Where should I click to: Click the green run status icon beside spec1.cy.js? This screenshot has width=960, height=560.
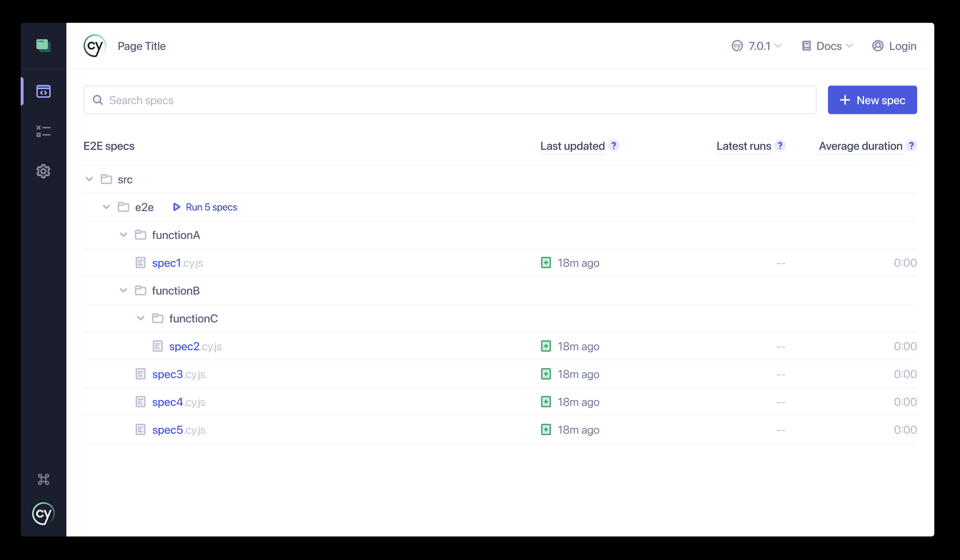point(546,263)
